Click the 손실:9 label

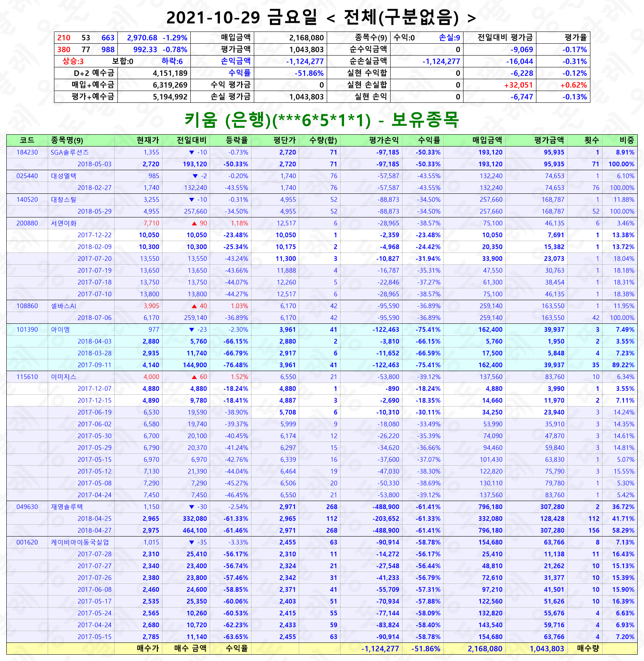coord(449,37)
